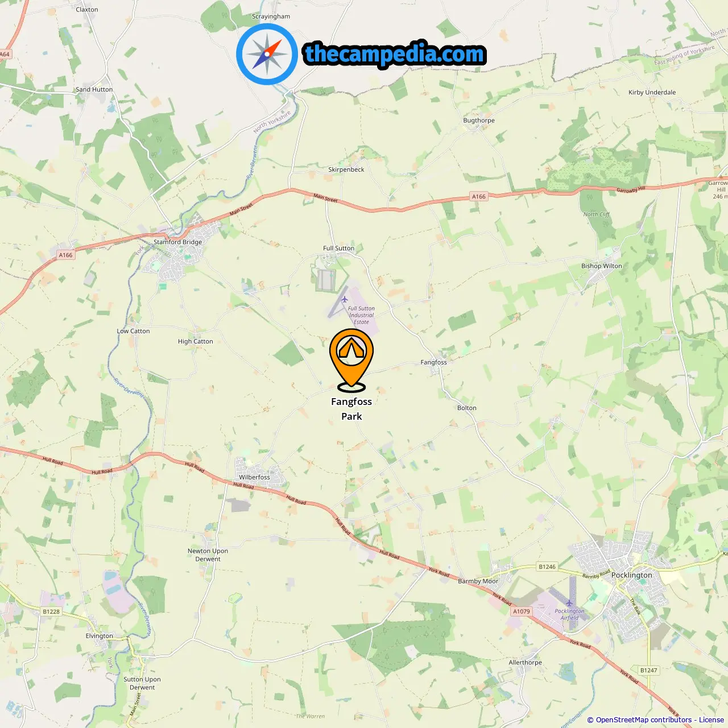Click the Full Sutton airfield plane icon
The width and height of the screenshot is (728, 728).
pos(344,299)
